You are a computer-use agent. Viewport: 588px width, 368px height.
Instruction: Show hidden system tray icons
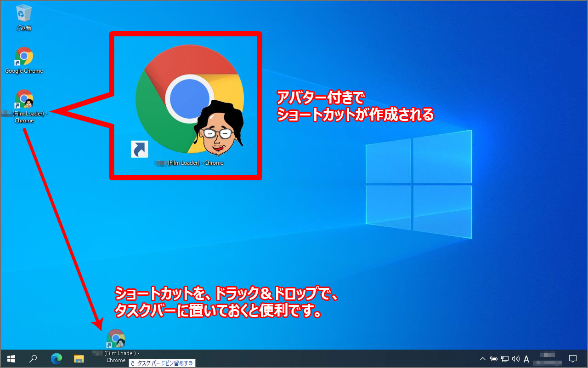[482, 359]
